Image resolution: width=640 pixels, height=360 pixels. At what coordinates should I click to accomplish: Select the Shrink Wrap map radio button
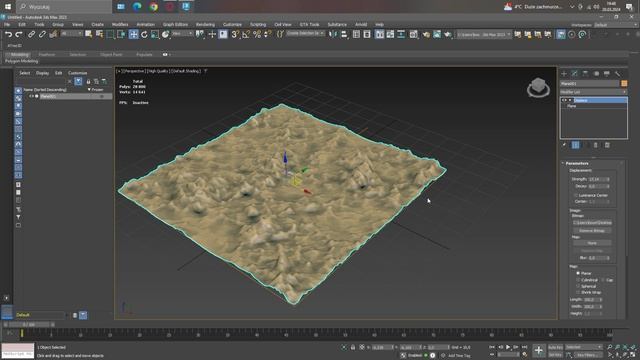[578, 292]
